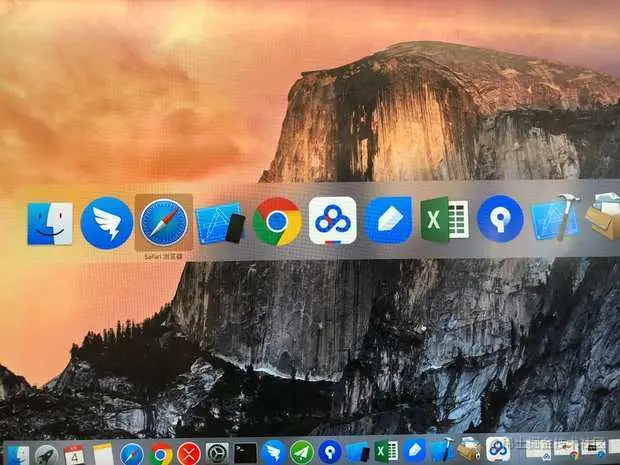Switch to Xcode hammer icon in app switcher
The height and width of the screenshot is (465, 620).
(x=555, y=217)
